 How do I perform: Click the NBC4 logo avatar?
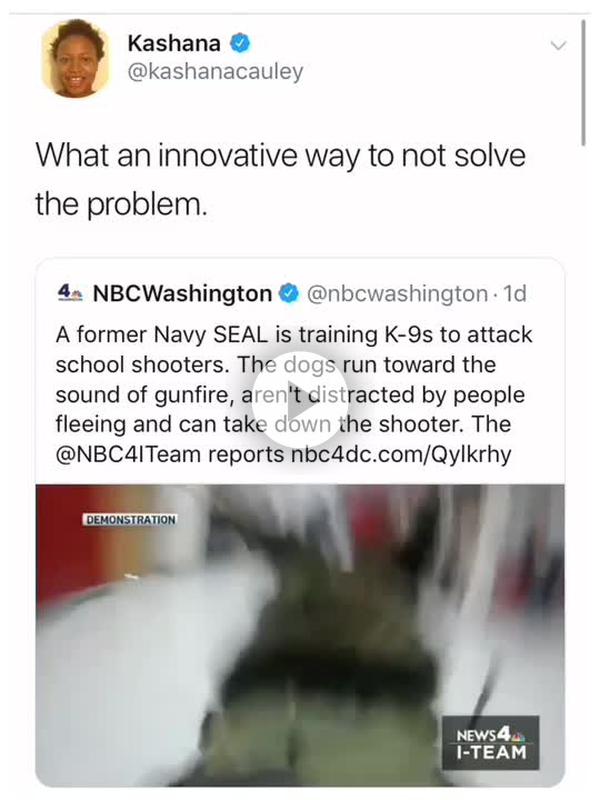pyautogui.click(x=69, y=293)
